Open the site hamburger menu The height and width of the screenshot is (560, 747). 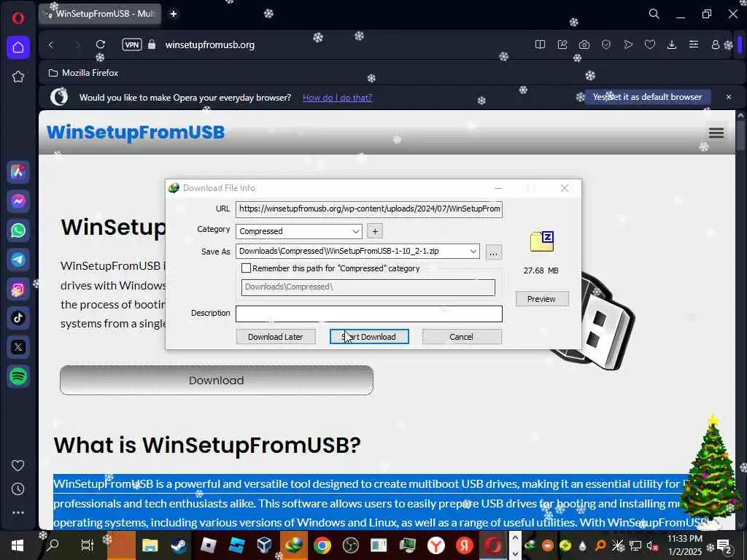click(x=716, y=133)
